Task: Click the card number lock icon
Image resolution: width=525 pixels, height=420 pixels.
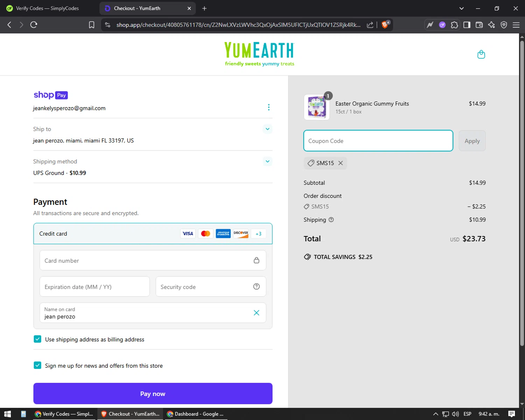Action: tap(256, 260)
